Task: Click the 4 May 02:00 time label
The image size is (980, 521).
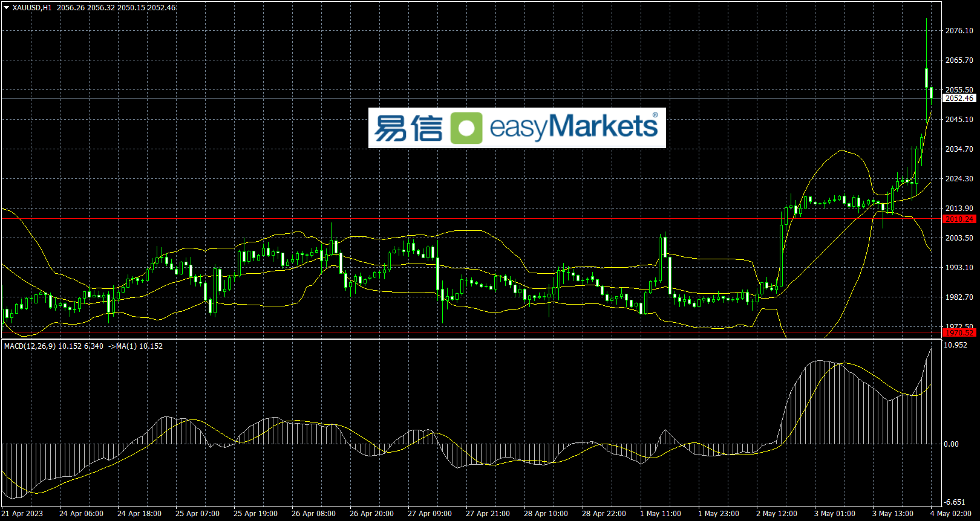Action: click(x=951, y=514)
